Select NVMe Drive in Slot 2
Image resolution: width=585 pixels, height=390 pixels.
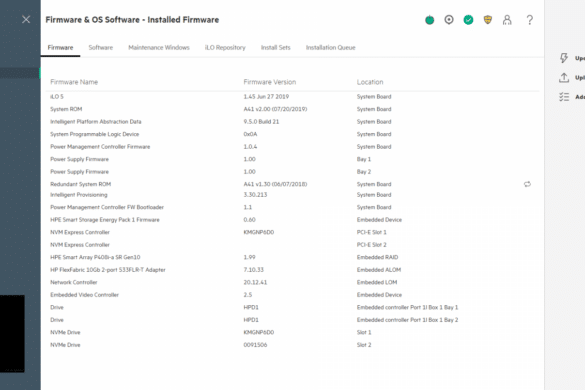click(x=65, y=345)
